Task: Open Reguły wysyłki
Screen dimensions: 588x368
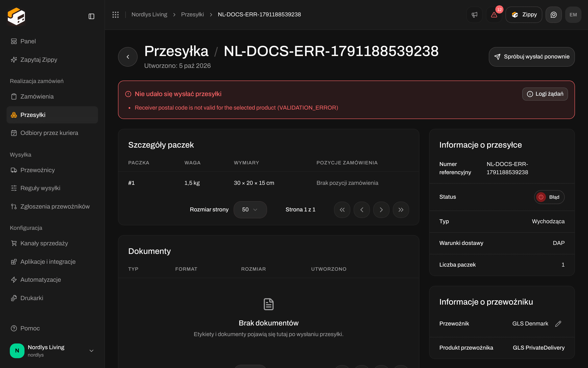Action: [x=52, y=188]
